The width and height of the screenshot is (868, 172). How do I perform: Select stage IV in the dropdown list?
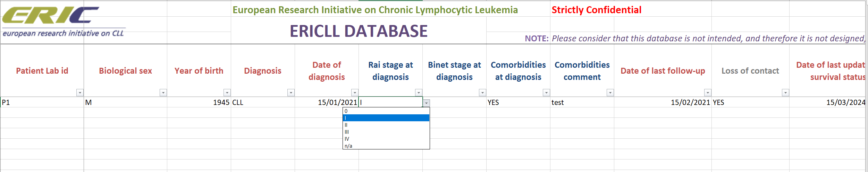point(386,139)
